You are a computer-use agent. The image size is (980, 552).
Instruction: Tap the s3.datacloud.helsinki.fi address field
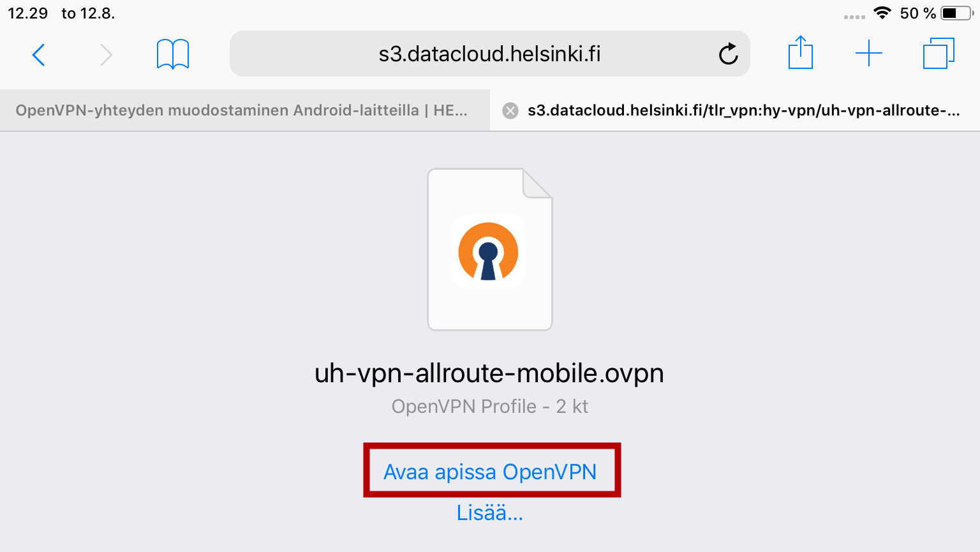pos(490,54)
